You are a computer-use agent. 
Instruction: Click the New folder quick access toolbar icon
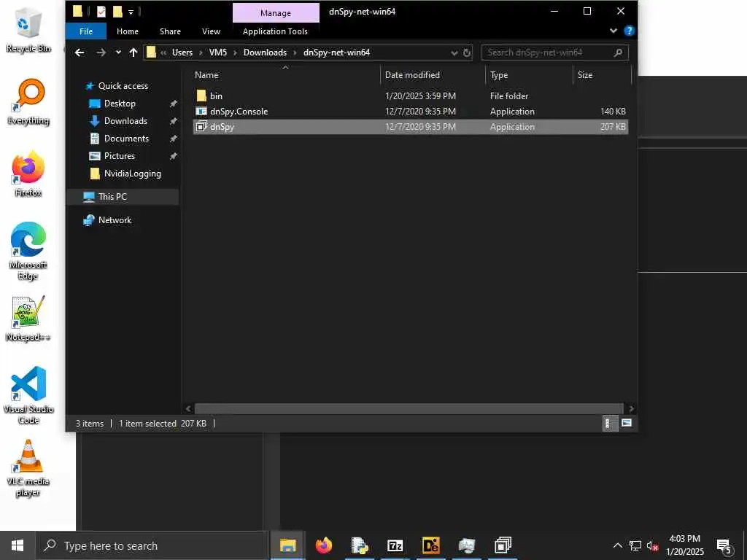tap(117, 11)
